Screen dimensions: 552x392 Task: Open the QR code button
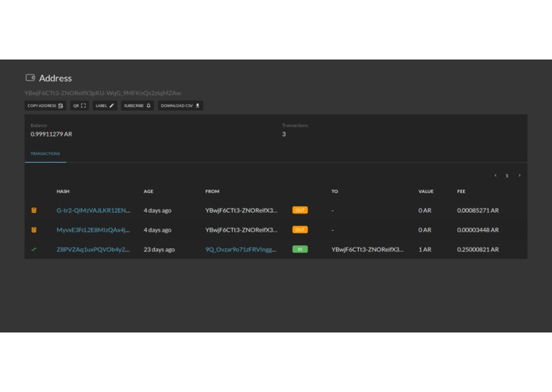click(x=79, y=106)
